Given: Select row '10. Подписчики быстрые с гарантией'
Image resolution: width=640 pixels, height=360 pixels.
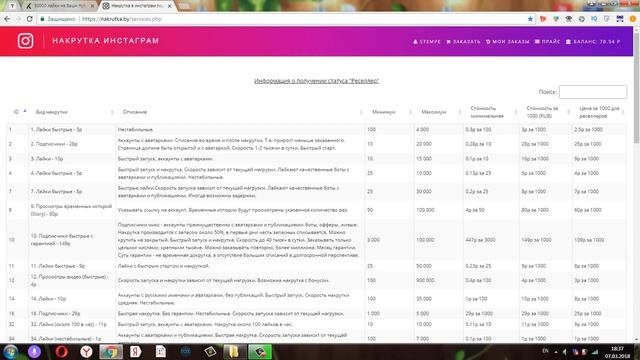Looking at the screenshot, I should 316,240.
